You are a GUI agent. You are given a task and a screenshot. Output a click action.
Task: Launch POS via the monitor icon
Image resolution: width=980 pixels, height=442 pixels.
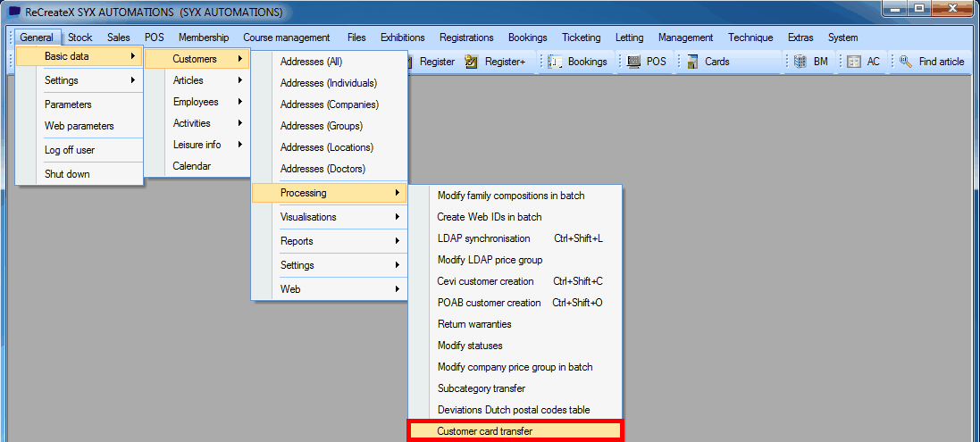coord(633,62)
